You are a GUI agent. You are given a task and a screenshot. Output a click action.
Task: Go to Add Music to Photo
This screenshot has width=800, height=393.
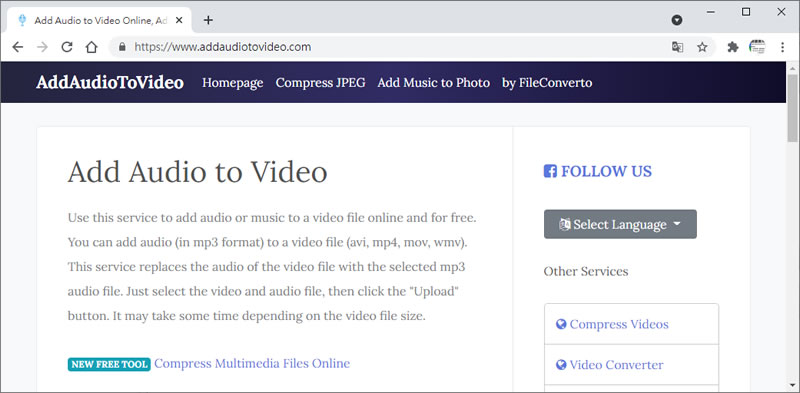click(434, 83)
